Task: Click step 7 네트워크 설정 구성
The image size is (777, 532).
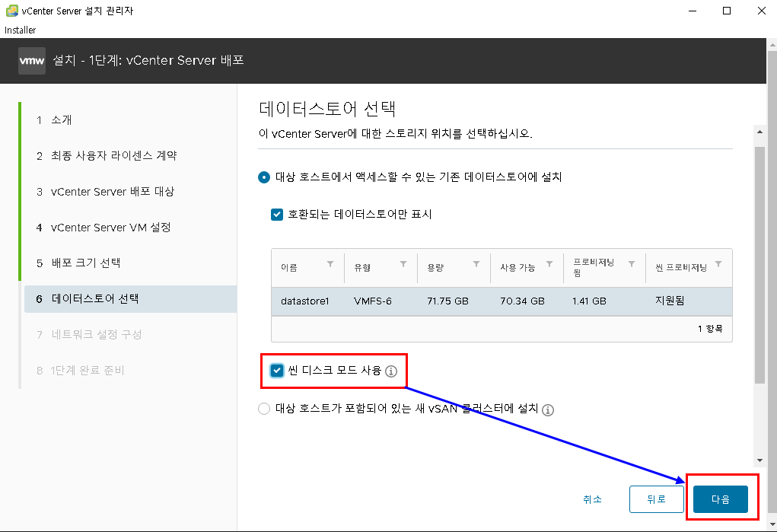Action: 89,335
